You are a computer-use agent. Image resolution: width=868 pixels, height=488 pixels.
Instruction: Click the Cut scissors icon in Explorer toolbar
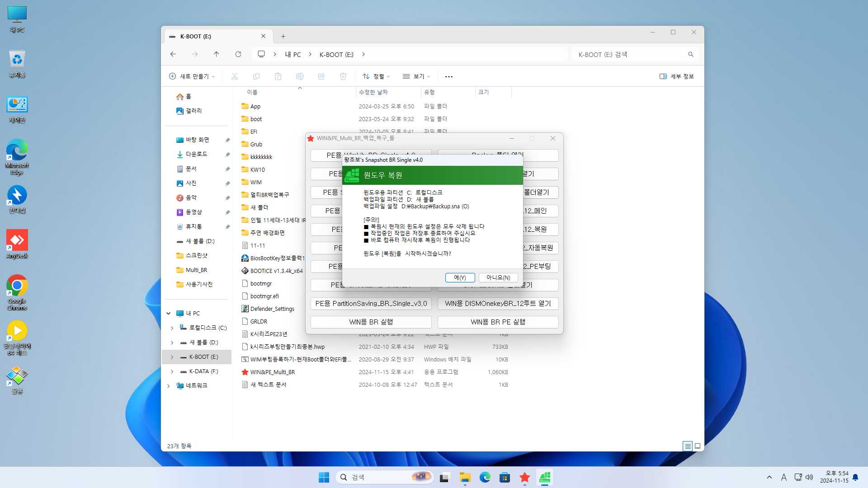click(234, 76)
